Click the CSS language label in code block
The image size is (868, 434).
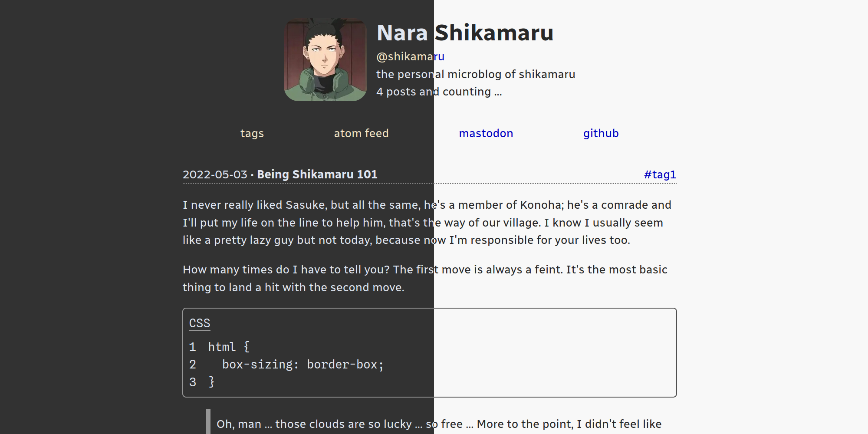(200, 323)
